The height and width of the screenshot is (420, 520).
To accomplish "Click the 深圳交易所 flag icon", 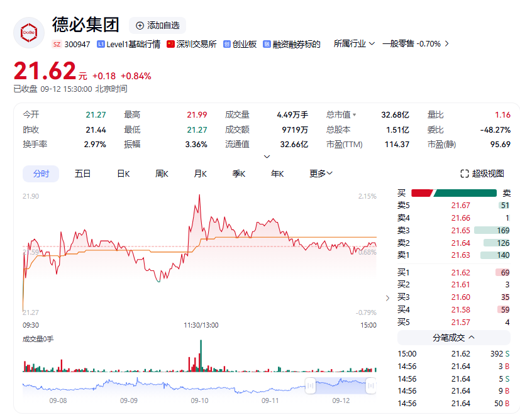I will click(x=170, y=44).
